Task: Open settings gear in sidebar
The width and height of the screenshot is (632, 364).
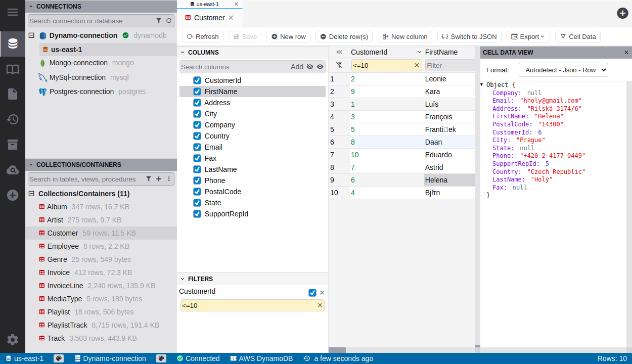Action: pos(13,340)
